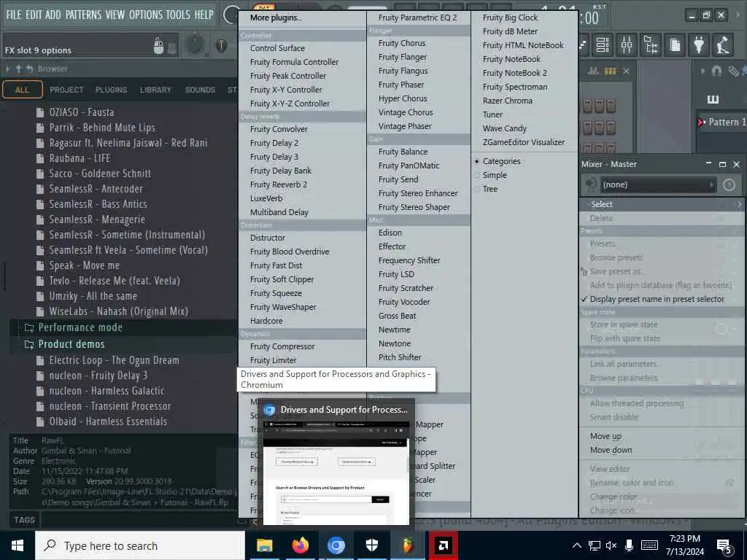The width and height of the screenshot is (747, 560).
Task: Click Move down in slot options
Action: click(611, 450)
